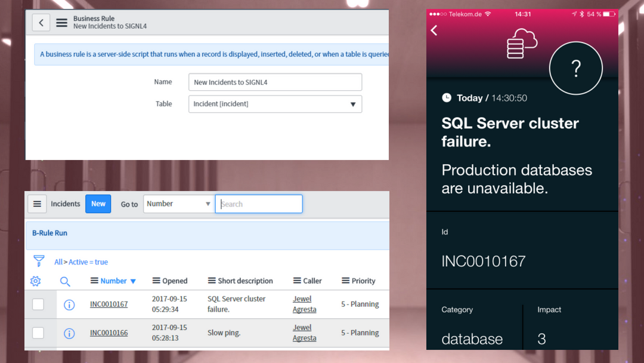Click the Incidents list Search field

259,204
